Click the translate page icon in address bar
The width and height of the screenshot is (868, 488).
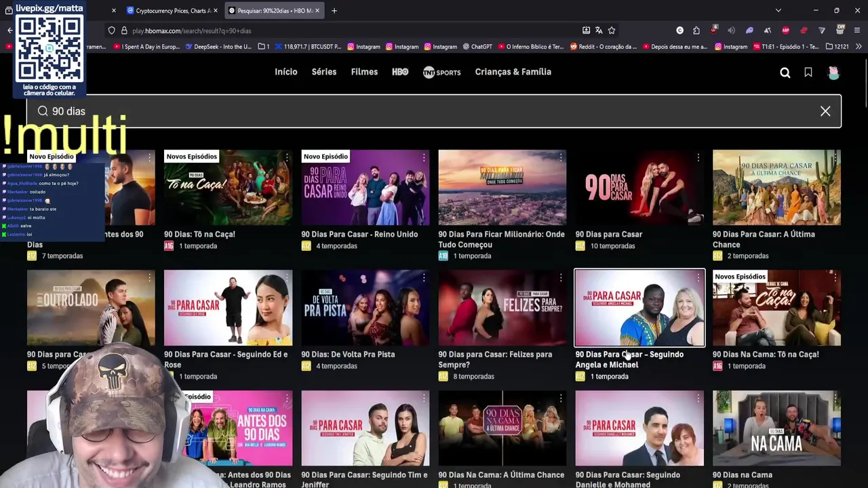pos(599,30)
